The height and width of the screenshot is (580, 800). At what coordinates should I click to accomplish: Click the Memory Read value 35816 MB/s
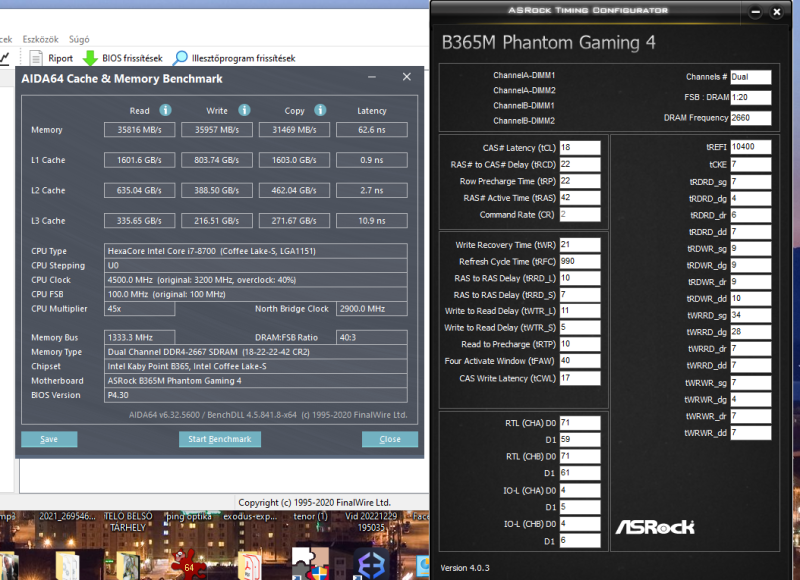[139, 130]
